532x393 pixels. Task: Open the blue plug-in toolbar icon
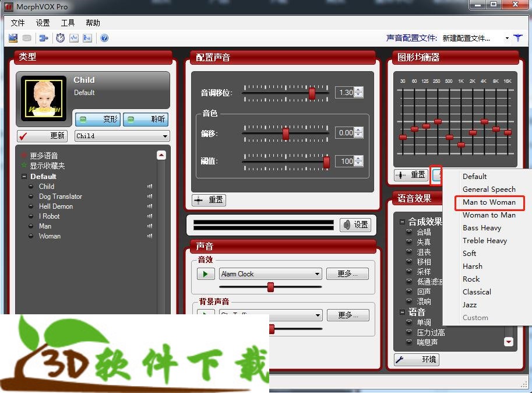(44, 38)
